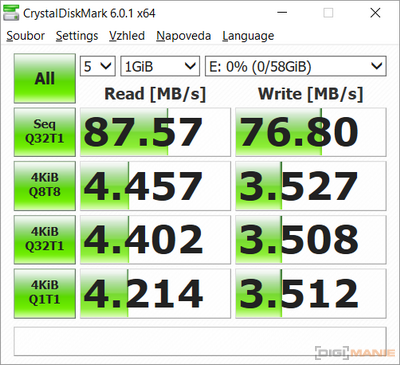This screenshot has height=365, width=400.
Task: Start the 4KiB Q32T1 test
Action: point(45,240)
